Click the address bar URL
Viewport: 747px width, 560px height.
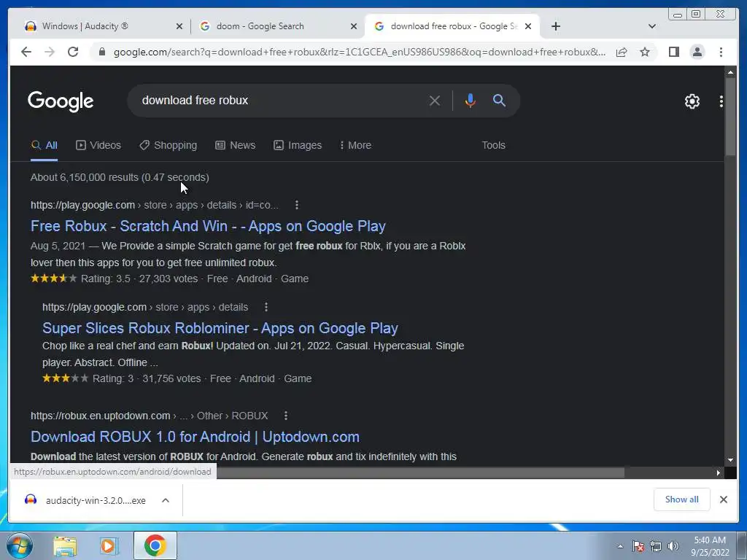[x=360, y=52]
